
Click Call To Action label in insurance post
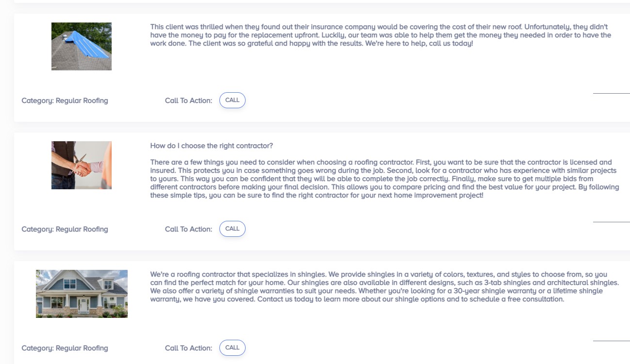pos(188,100)
